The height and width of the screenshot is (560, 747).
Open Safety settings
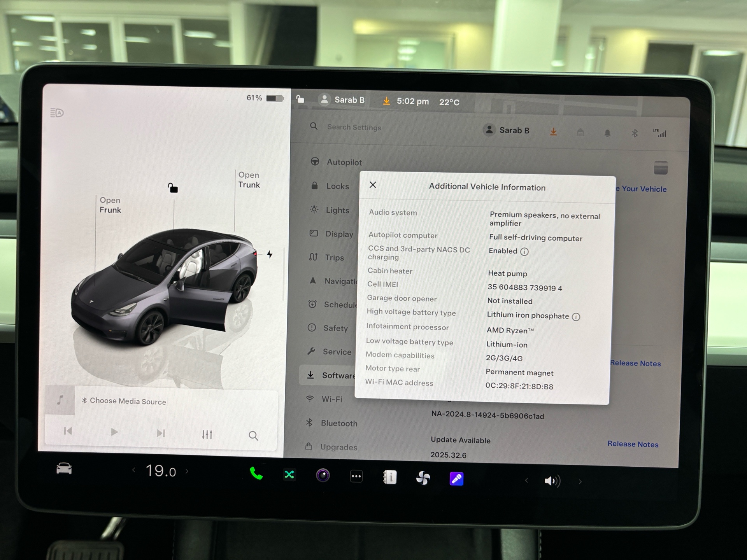[327, 328]
